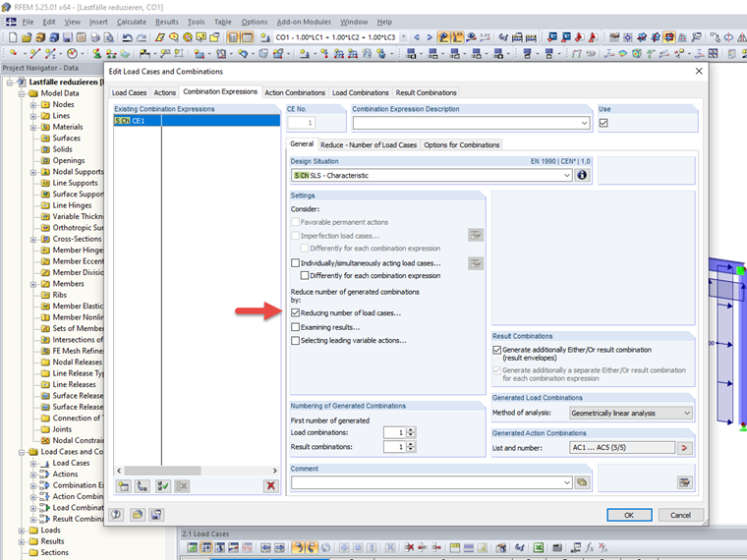
Task: Open Method of analysis dropdown
Action: [687, 413]
